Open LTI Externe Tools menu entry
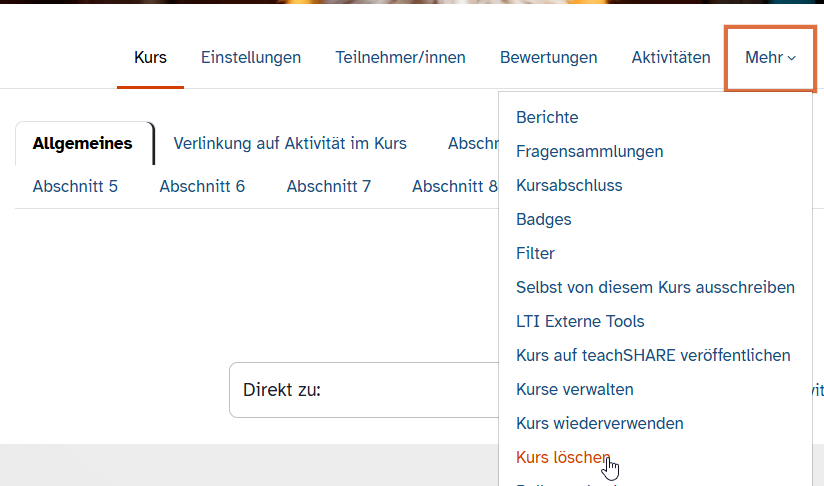824x486 pixels. click(x=580, y=322)
